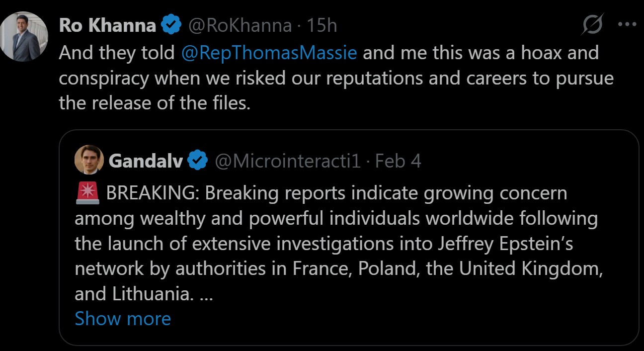Click the Grok slashed-circle icon
The width and height of the screenshot is (644, 351).
coord(592,25)
